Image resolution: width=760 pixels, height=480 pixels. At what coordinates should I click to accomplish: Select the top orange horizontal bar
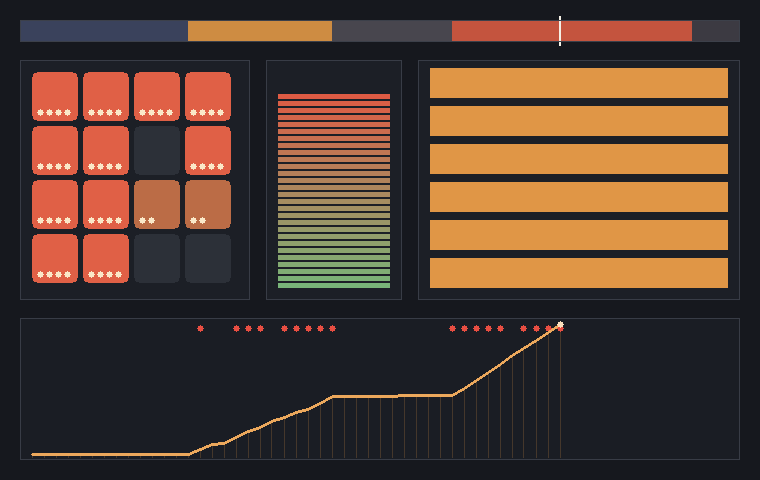coord(579,83)
